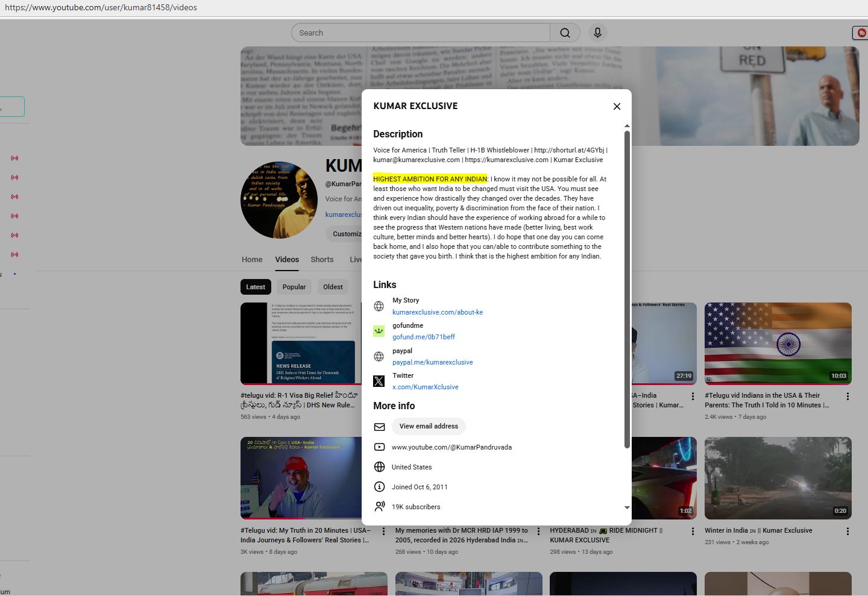Switch to the Home tab
Image resolution: width=868 pixels, height=596 pixels.
pyautogui.click(x=252, y=260)
